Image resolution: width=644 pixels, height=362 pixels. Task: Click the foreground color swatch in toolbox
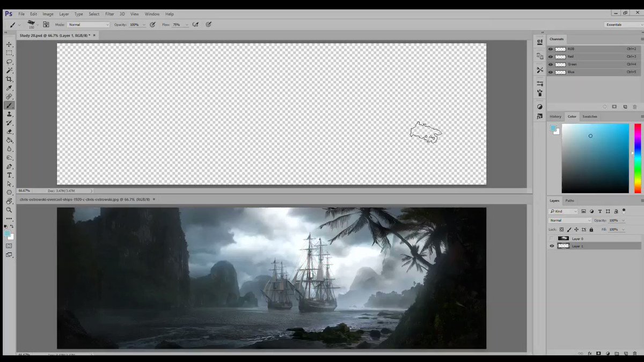(7, 234)
